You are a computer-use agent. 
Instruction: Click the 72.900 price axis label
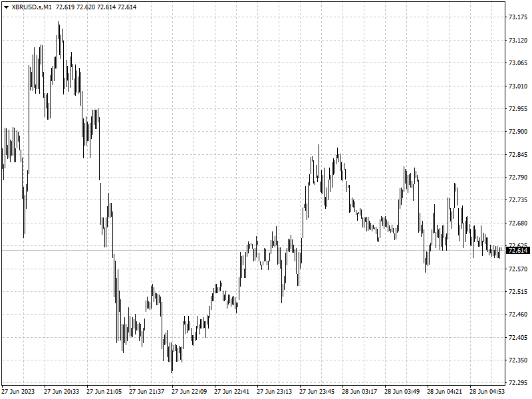coord(518,132)
